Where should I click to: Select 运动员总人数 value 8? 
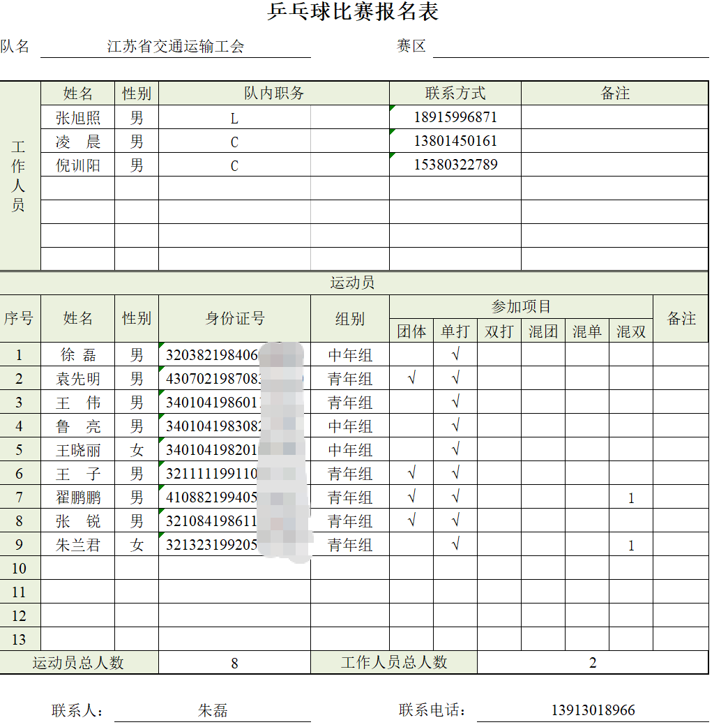pyautogui.click(x=234, y=663)
